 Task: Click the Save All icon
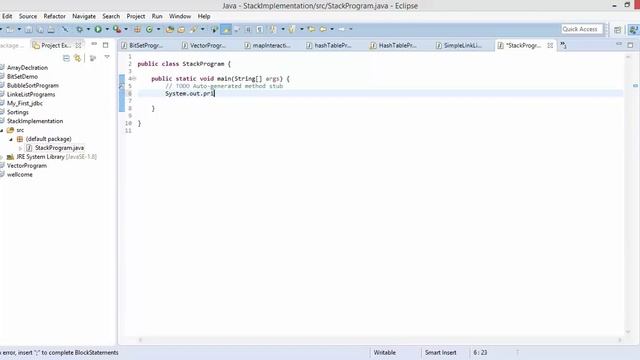(x=40, y=29)
